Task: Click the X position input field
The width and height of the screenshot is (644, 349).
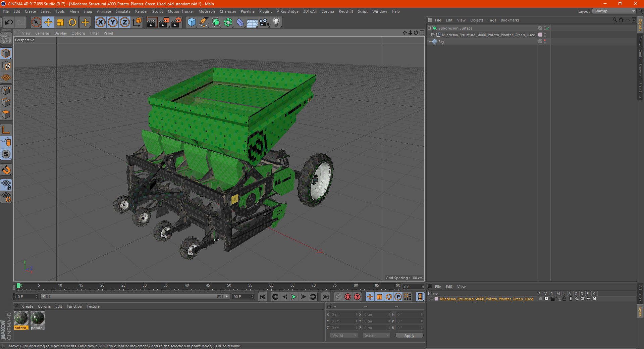Action: [343, 314]
